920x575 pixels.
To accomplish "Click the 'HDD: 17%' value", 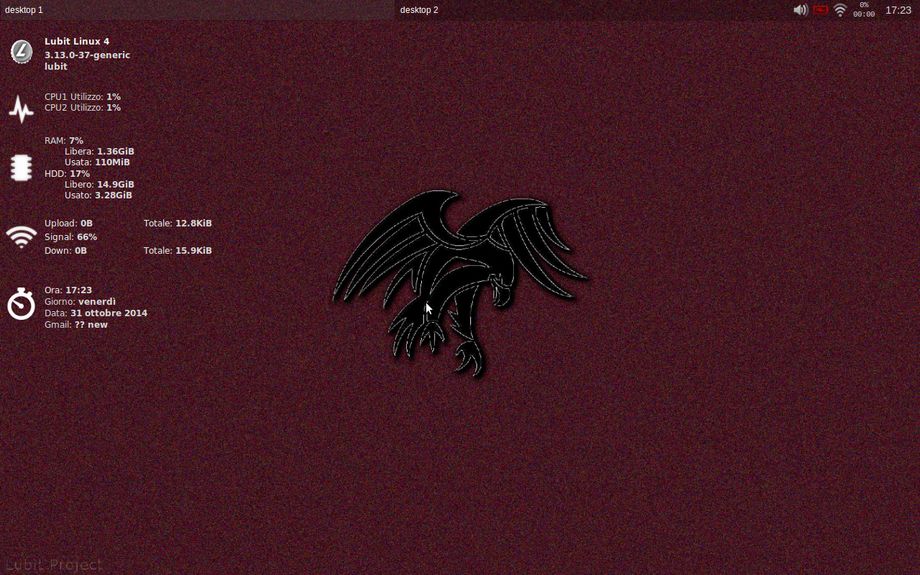I will click(67, 174).
